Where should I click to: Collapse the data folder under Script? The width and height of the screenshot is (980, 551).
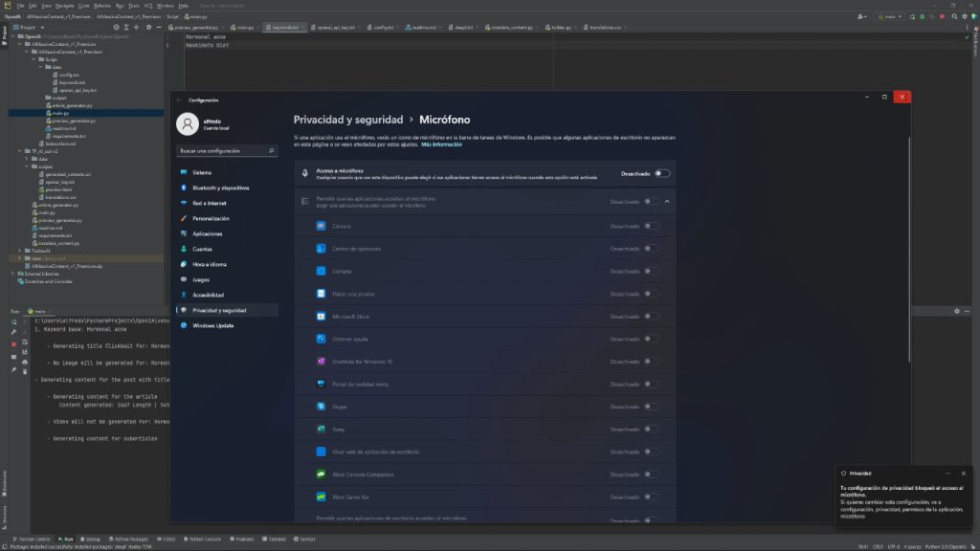coord(41,67)
